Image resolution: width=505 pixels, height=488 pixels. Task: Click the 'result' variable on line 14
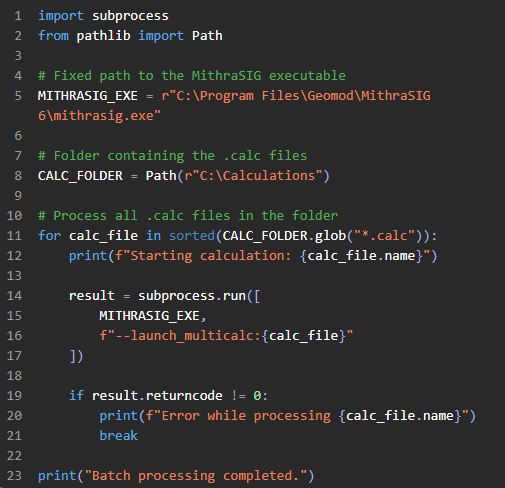92,296
